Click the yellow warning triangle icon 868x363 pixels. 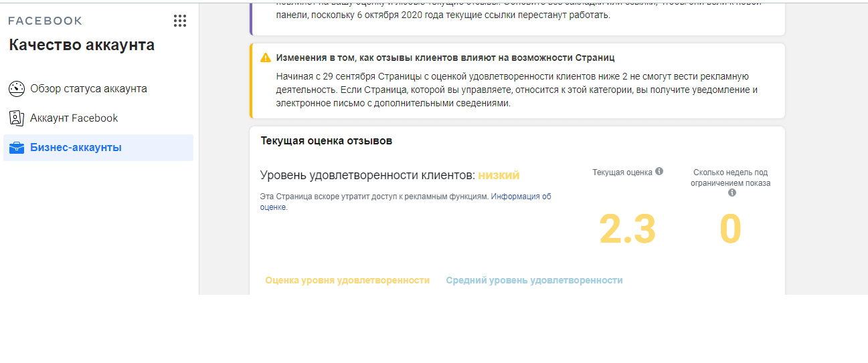click(266, 57)
